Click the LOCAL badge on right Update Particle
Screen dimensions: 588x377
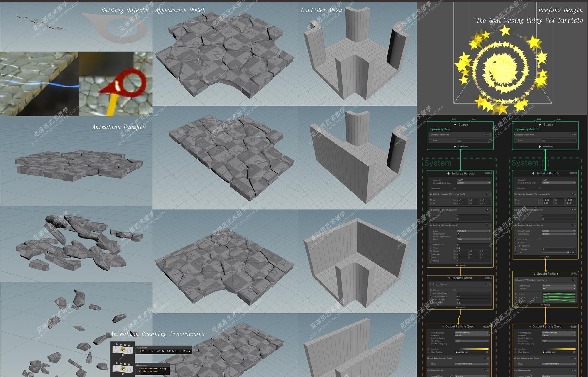pyautogui.click(x=573, y=274)
